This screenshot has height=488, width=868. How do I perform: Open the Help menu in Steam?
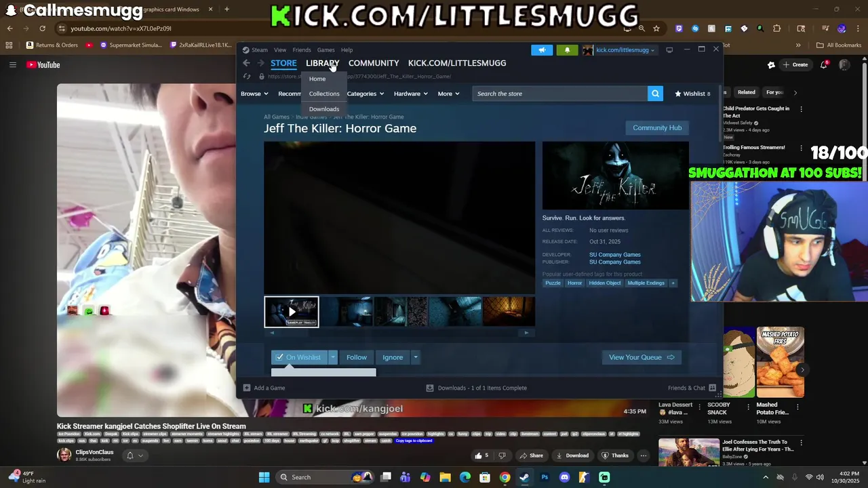pos(347,49)
